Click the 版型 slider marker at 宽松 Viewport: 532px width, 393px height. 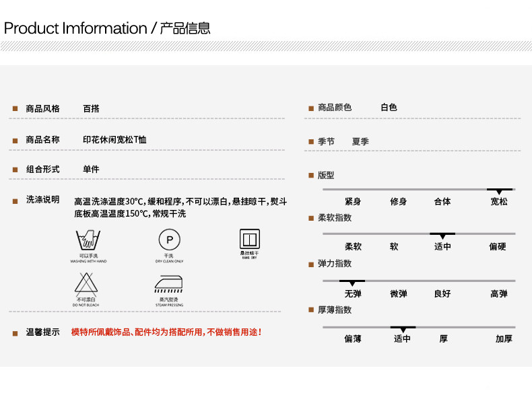coord(500,191)
